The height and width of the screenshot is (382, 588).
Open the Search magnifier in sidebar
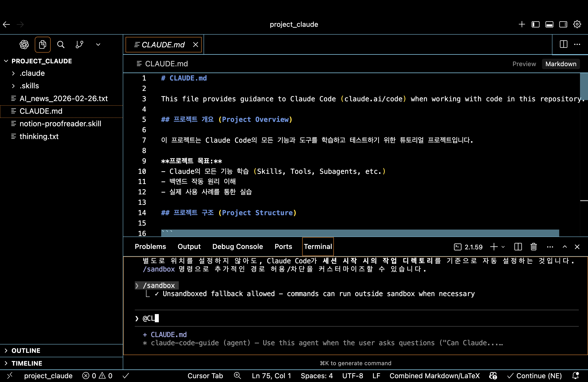tap(61, 44)
